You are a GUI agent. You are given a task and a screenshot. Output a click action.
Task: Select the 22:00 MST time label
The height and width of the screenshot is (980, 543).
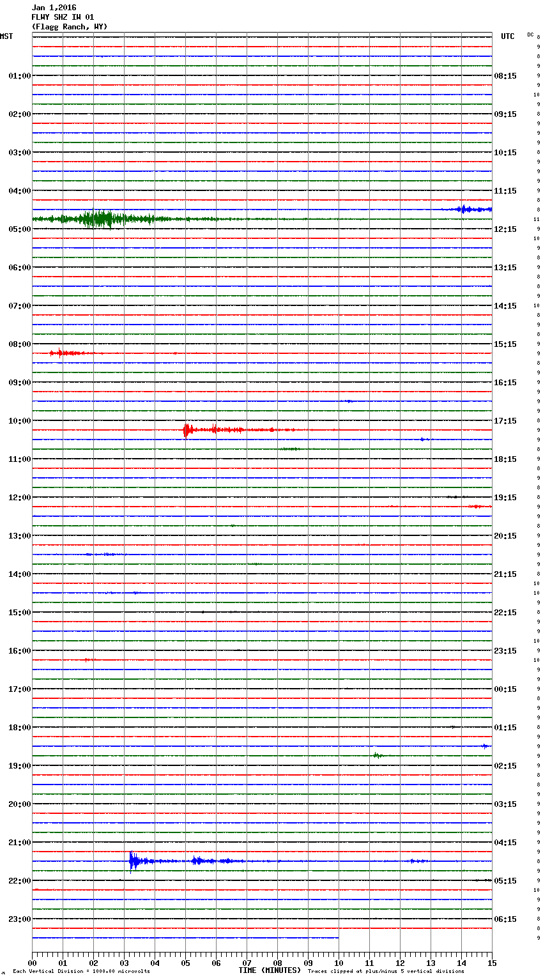[20, 881]
